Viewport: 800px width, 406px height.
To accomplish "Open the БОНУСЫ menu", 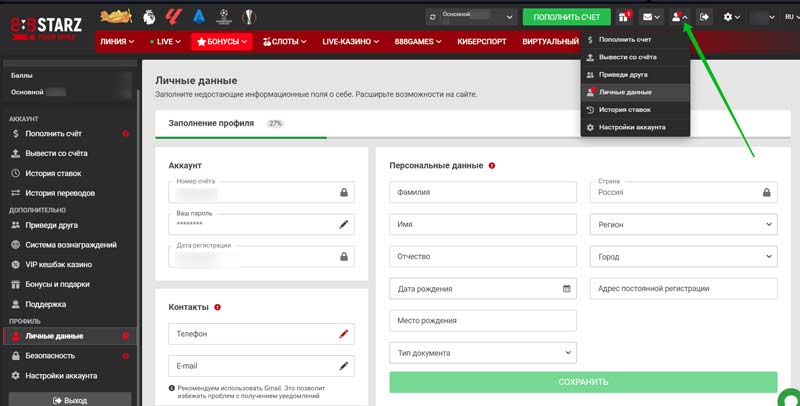I will coord(222,42).
